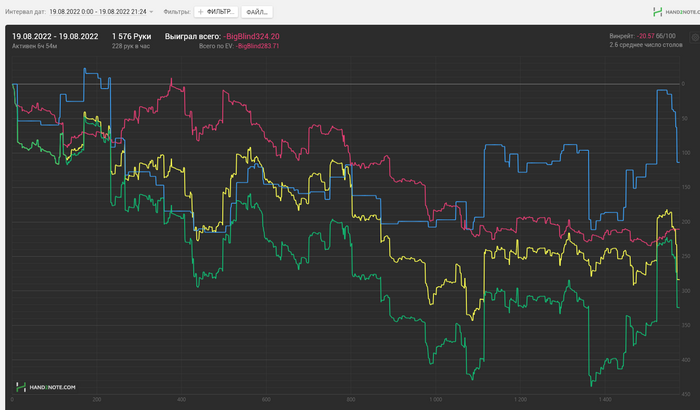This screenshot has width=700, height=410.
Task: Open the Hand2Note logo link at top right
Action: (x=676, y=12)
